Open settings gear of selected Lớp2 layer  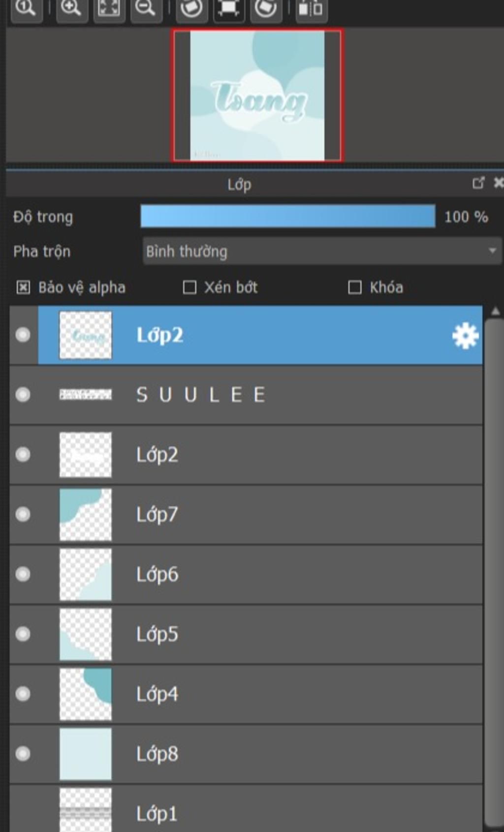pyautogui.click(x=465, y=336)
